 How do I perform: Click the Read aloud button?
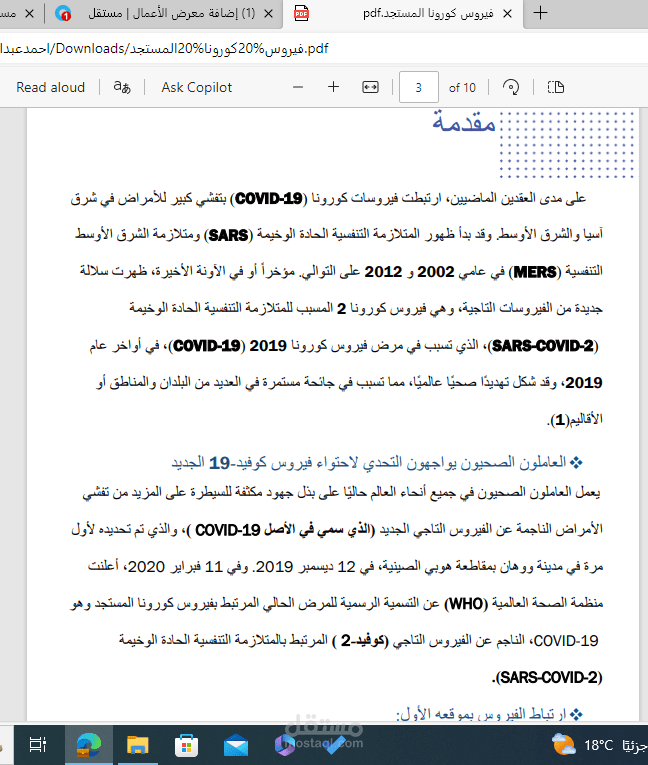point(50,87)
